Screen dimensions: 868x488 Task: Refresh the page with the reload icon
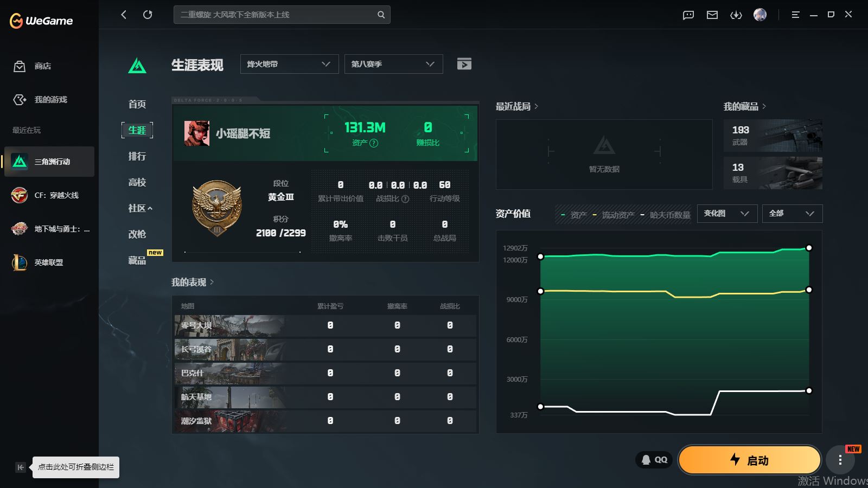coord(148,15)
